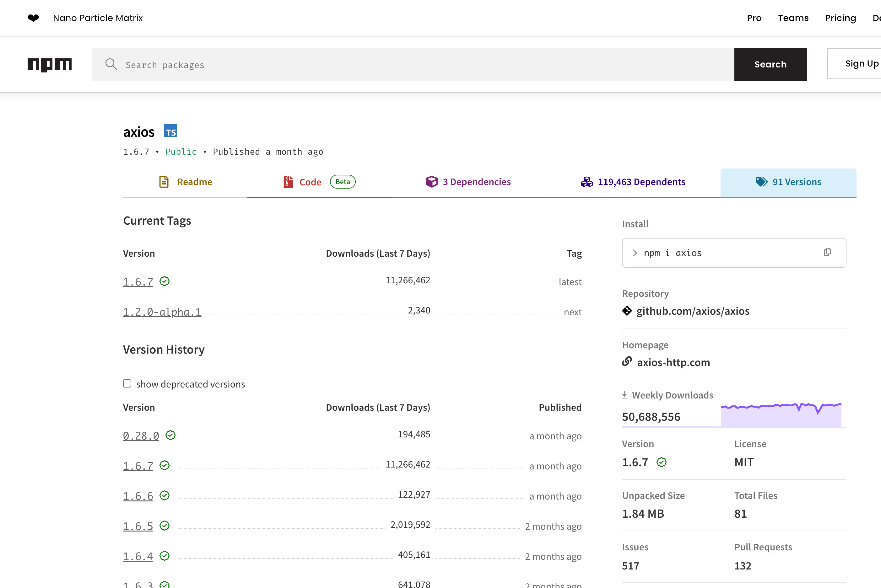Click the Dependencies box icon
881x588 pixels.
pos(431,182)
